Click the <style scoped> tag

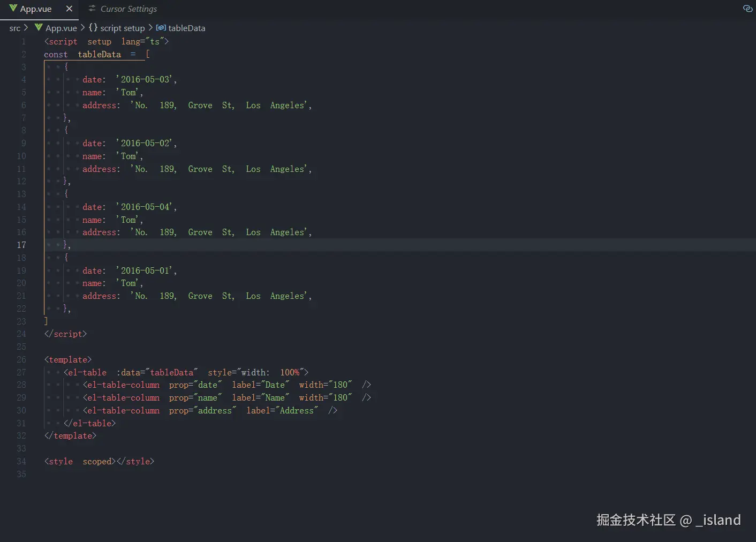[x=80, y=462]
